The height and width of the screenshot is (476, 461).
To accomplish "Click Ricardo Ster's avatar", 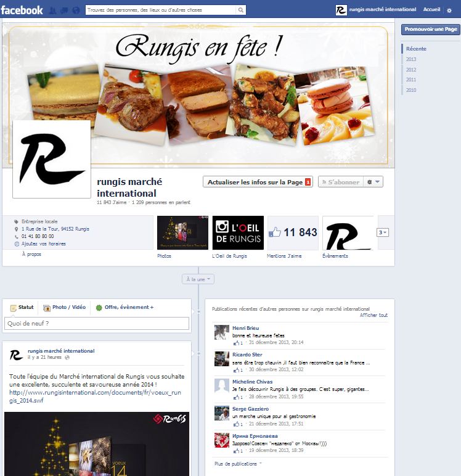I will coord(222,359).
